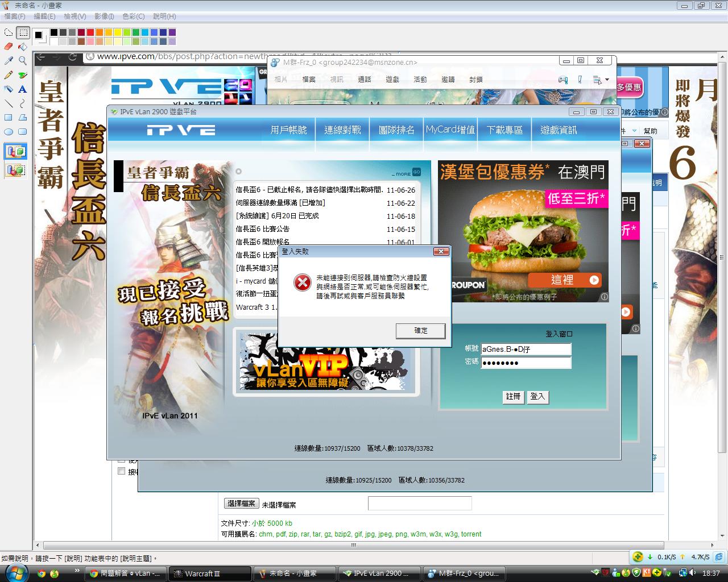Open the 影像(I) menu
The image size is (728, 582).
(104, 16)
